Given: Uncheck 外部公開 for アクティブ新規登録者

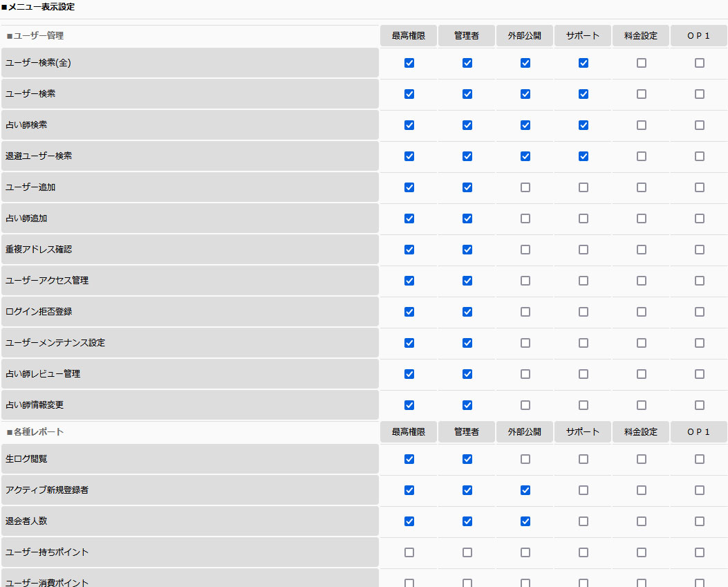Looking at the screenshot, I should (525, 490).
